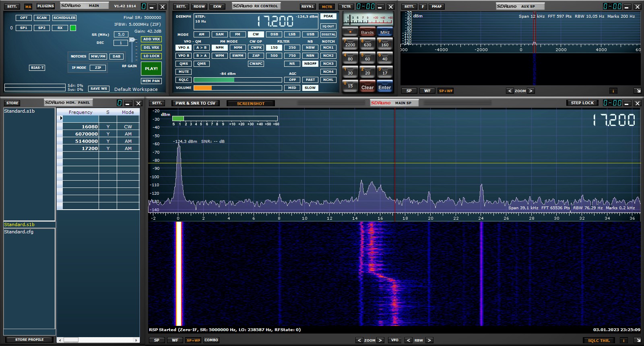Click the info icon in Main SP panel
Image resolution: width=644 pixels, height=346 pixels.
tap(623, 340)
